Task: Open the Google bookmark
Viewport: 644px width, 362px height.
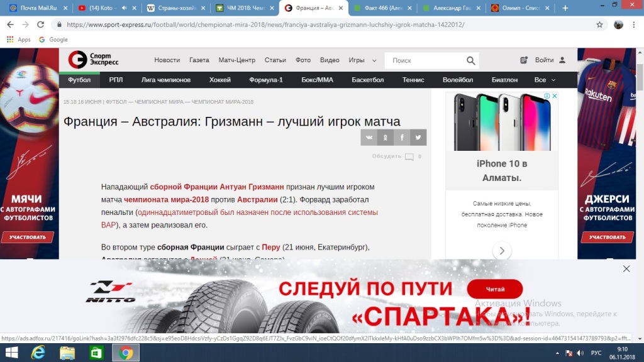Action: 53,40
